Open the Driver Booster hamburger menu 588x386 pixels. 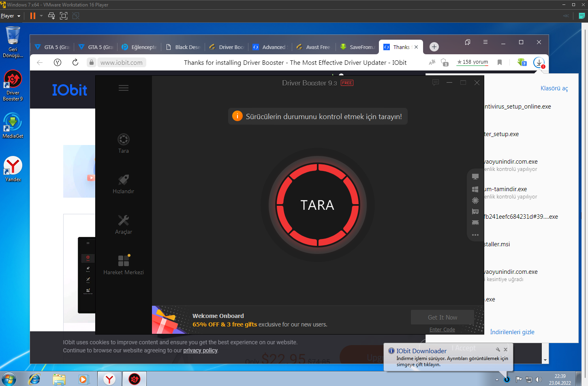pyautogui.click(x=124, y=88)
